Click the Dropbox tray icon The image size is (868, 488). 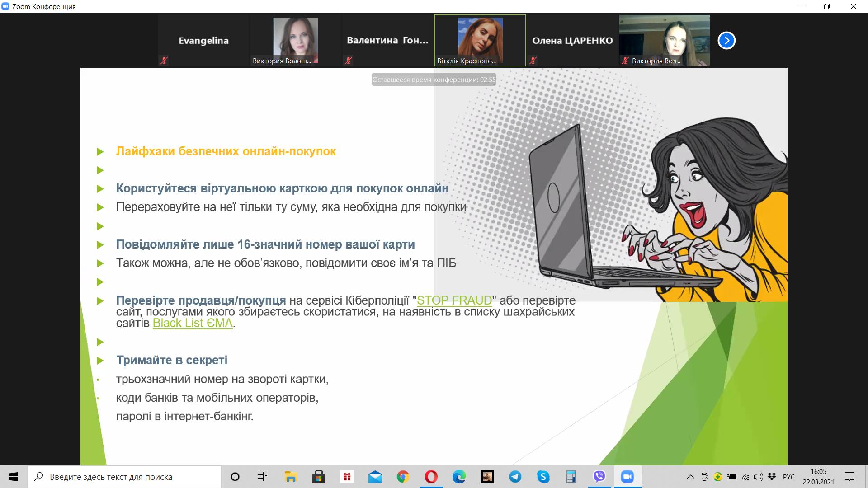[x=772, y=477]
